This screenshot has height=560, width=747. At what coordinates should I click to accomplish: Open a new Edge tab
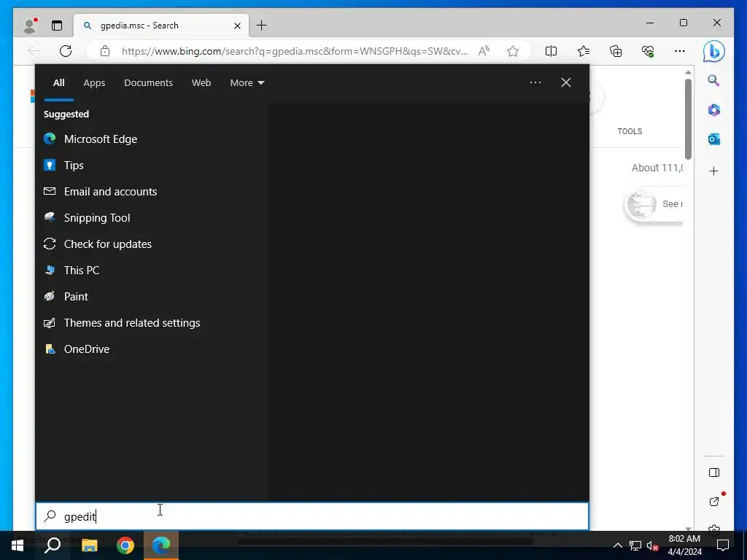coord(262,26)
